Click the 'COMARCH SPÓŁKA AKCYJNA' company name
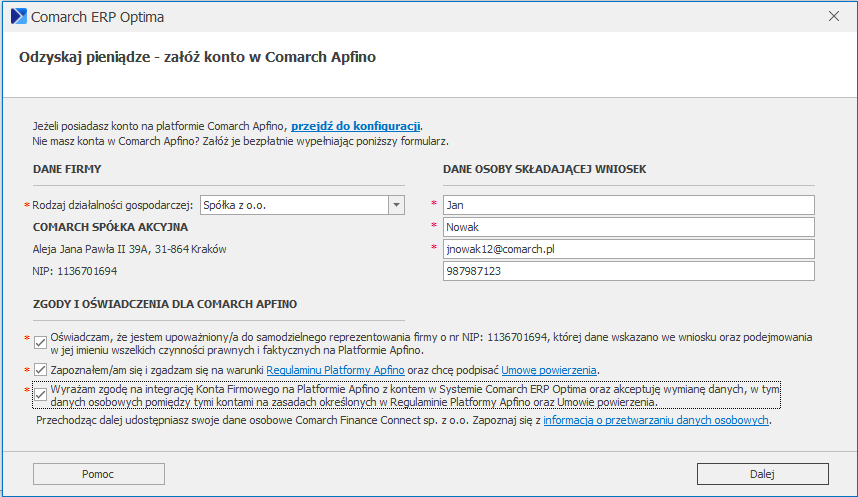This screenshot has width=858, height=497. [111, 227]
